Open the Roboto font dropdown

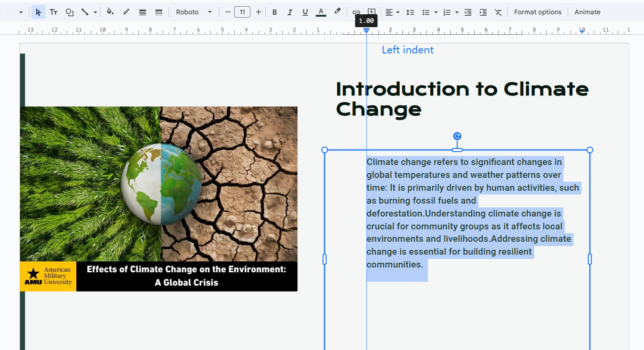(193, 12)
